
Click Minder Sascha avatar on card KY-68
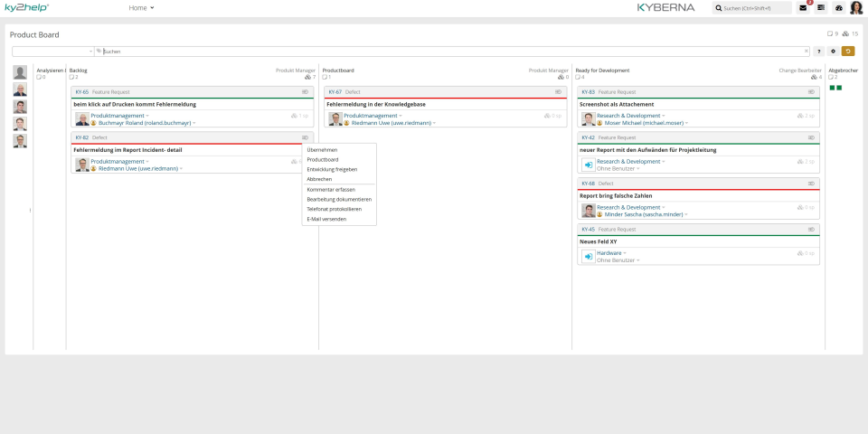589,211
